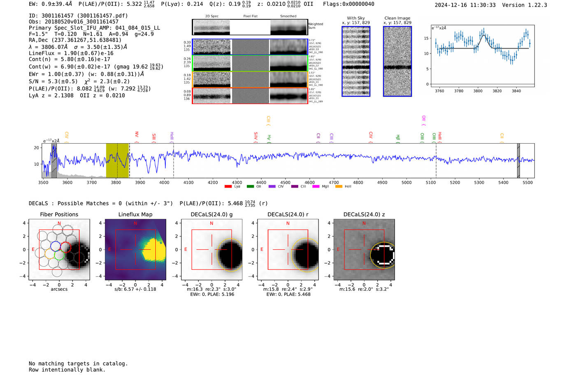Click the HeII orange legend swatch

(339, 187)
